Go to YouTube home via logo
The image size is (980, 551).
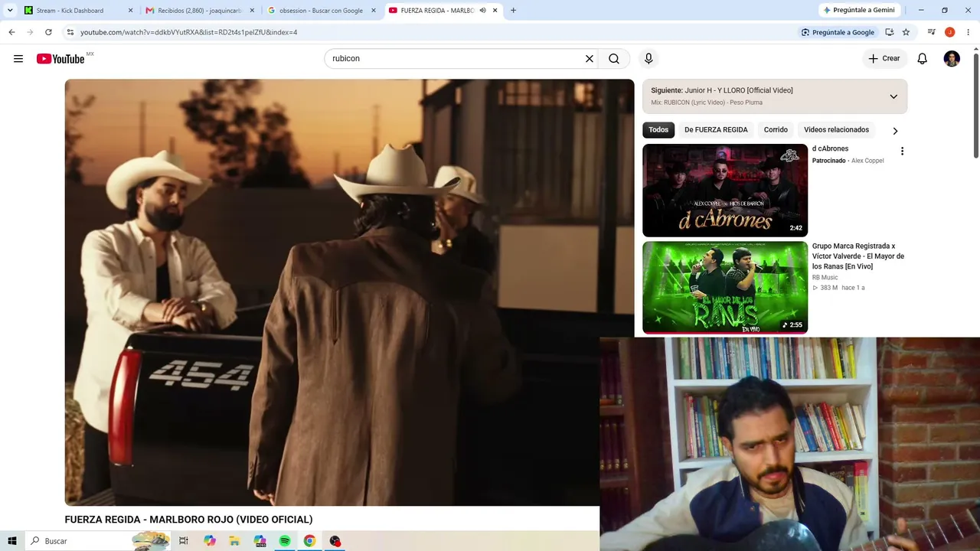[x=60, y=59]
